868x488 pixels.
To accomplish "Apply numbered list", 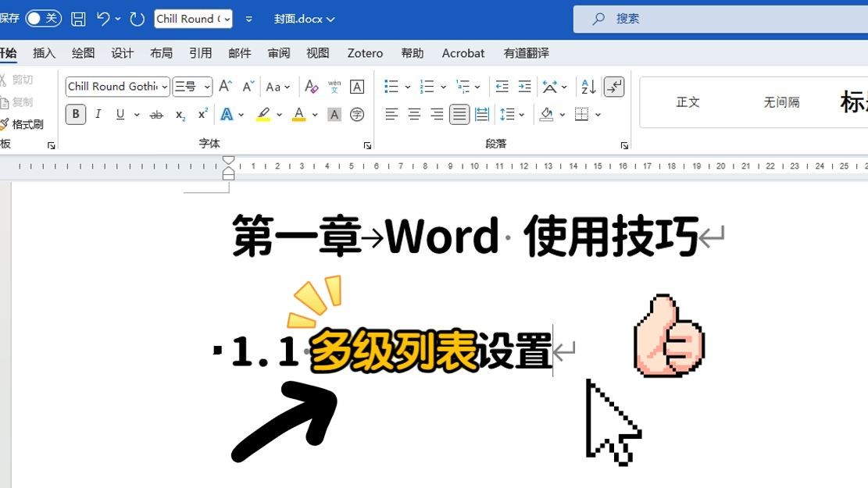I will pos(427,87).
